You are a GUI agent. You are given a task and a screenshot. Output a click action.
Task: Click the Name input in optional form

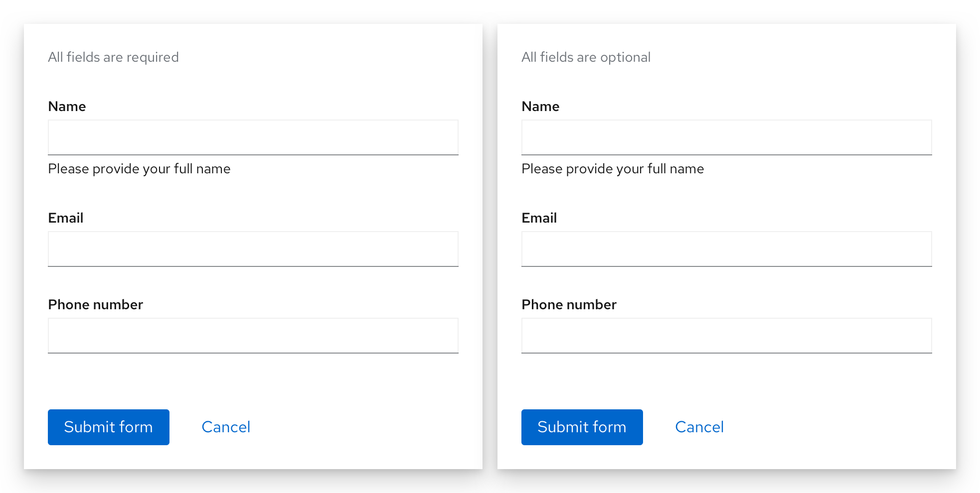[x=727, y=137]
